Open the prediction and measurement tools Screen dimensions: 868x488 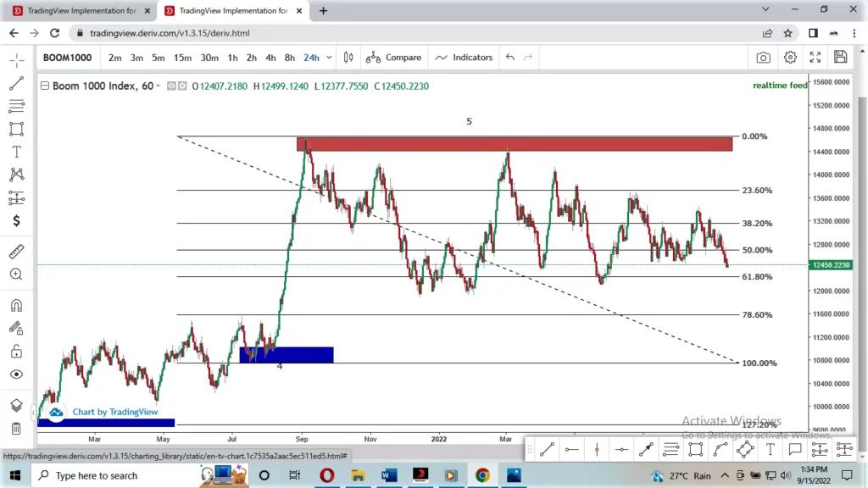17,198
